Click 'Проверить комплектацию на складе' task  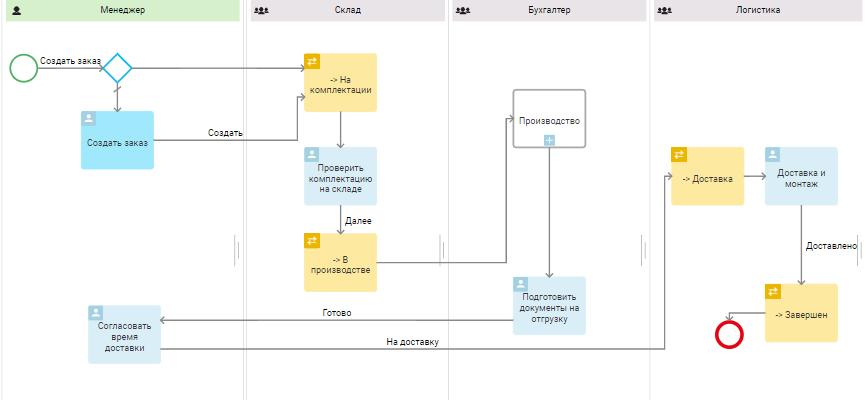coord(341,177)
